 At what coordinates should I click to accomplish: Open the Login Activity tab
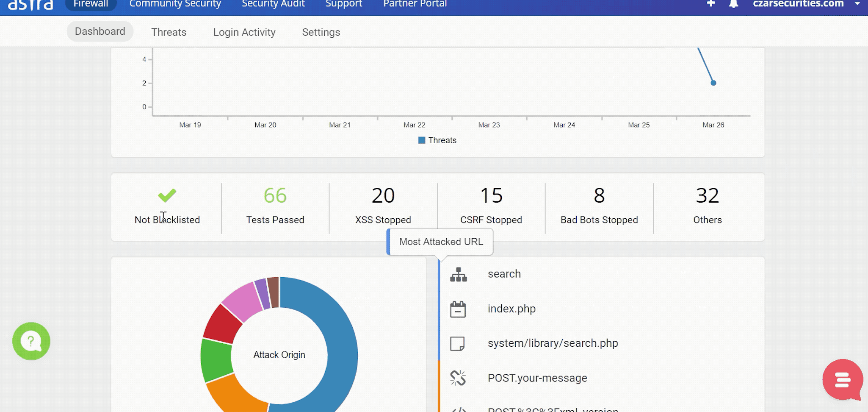point(244,32)
